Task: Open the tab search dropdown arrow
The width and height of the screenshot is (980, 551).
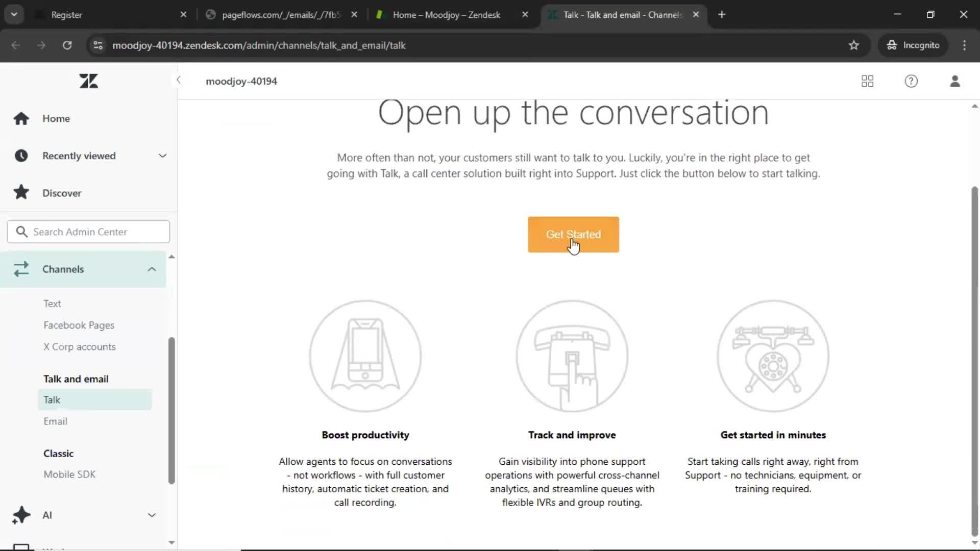Action: 14,15
